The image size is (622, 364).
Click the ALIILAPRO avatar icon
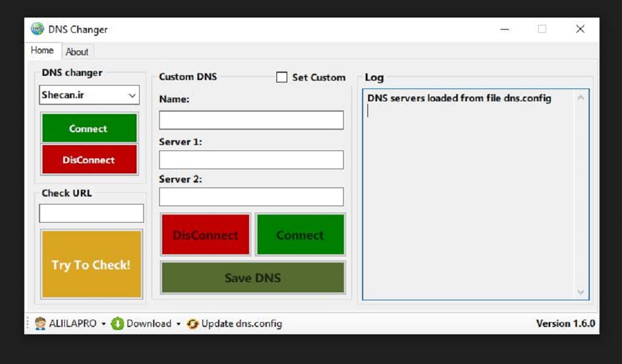point(41,323)
